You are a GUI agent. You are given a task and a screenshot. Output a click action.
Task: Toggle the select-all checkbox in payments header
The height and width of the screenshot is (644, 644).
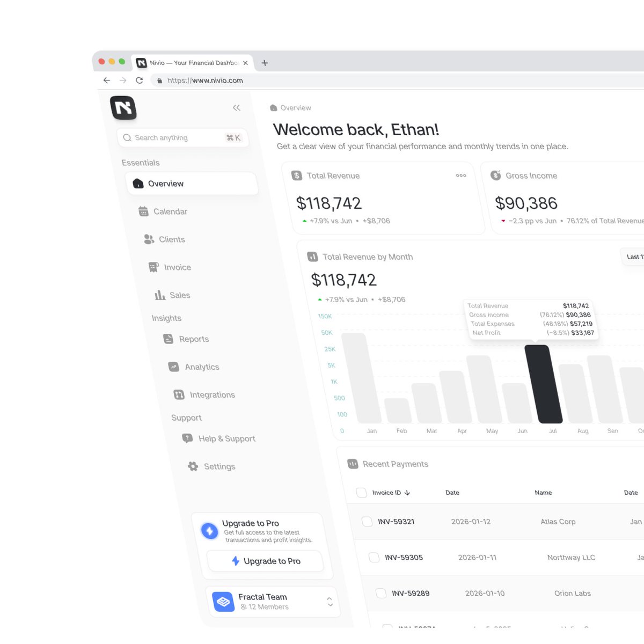(361, 493)
